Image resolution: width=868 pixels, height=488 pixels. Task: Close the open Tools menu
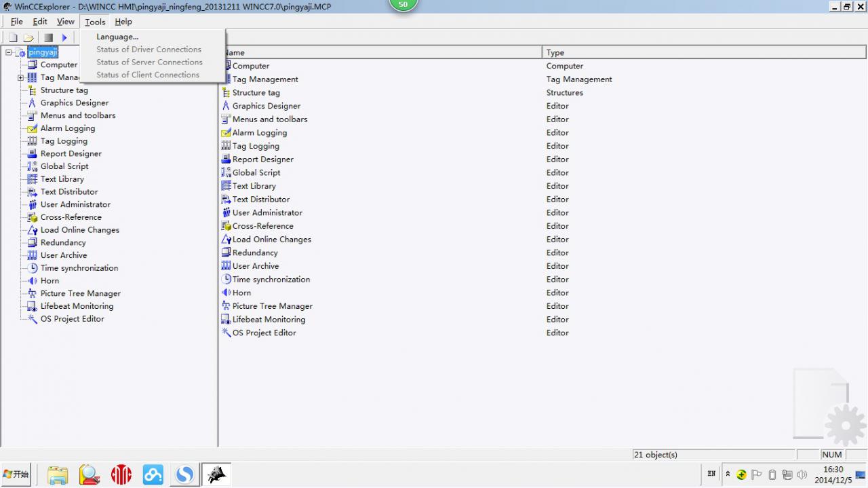point(95,22)
